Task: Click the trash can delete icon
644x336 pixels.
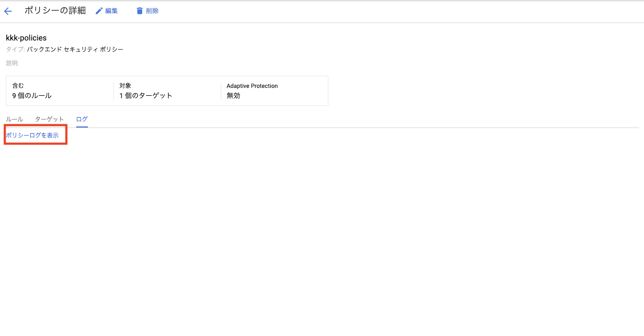Action: 140,11
